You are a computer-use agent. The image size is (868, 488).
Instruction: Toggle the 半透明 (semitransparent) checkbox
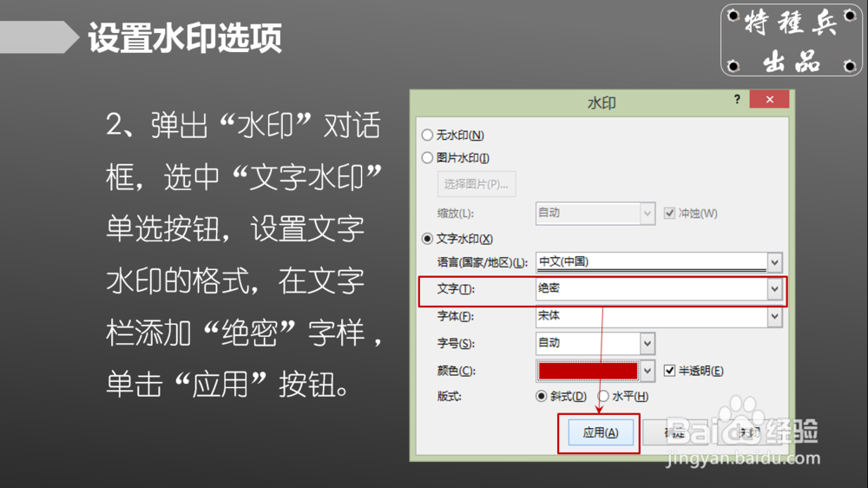tap(669, 371)
